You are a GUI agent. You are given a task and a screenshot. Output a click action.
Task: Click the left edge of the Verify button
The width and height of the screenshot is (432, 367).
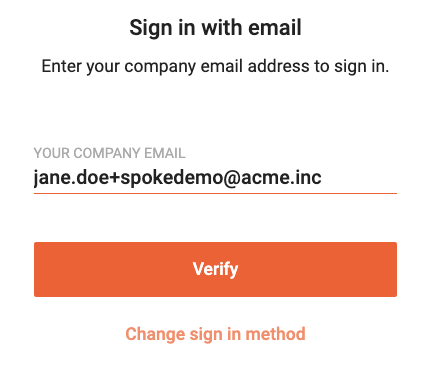[x=37, y=269]
